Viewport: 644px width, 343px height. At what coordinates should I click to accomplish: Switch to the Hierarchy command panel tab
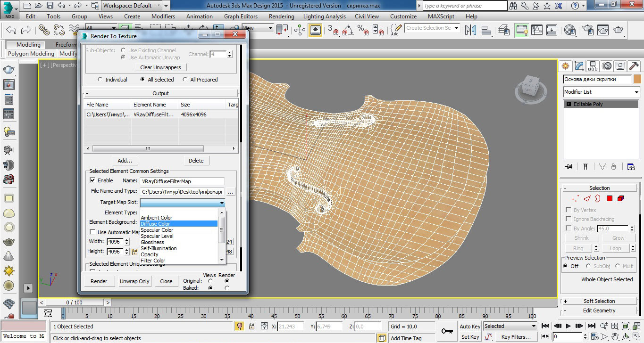point(593,66)
